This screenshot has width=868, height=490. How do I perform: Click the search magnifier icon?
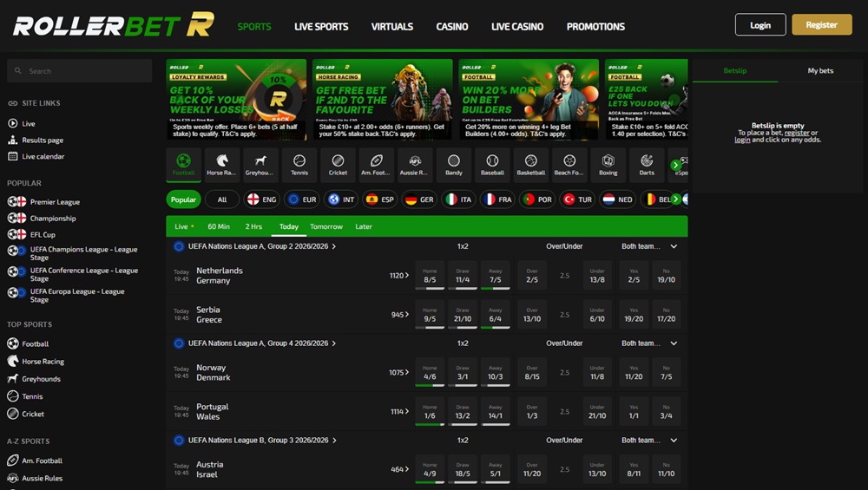[18, 71]
